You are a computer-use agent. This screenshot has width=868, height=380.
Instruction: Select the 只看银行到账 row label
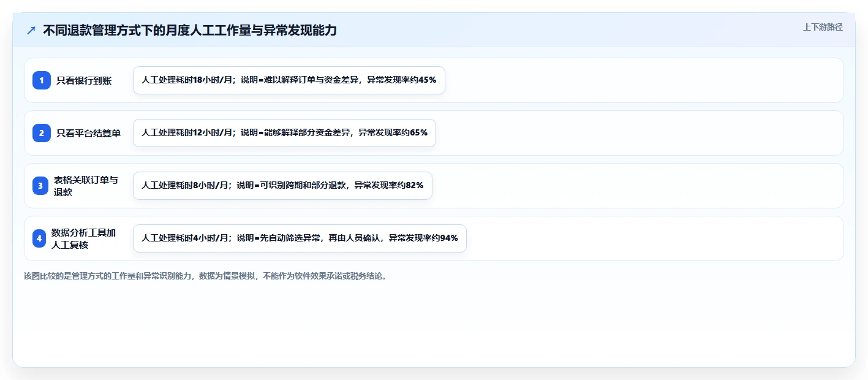(84, 80)
